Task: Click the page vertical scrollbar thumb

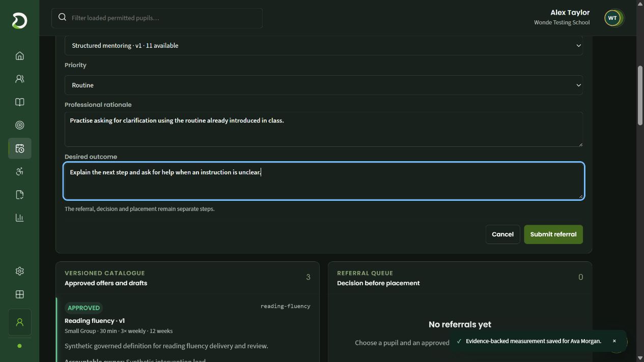Action: 640,96
